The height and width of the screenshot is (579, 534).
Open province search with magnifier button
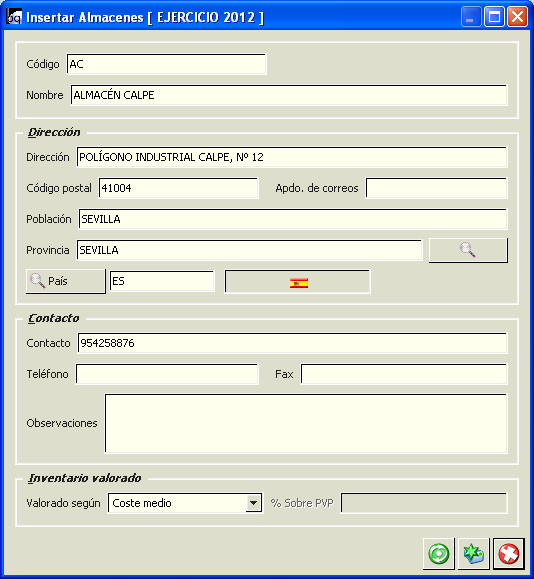click(468, 250)
